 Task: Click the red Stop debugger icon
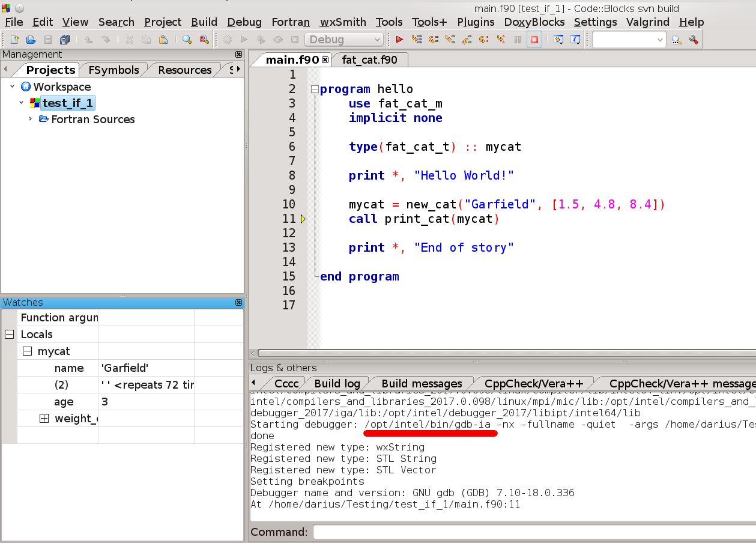point(534,40)
